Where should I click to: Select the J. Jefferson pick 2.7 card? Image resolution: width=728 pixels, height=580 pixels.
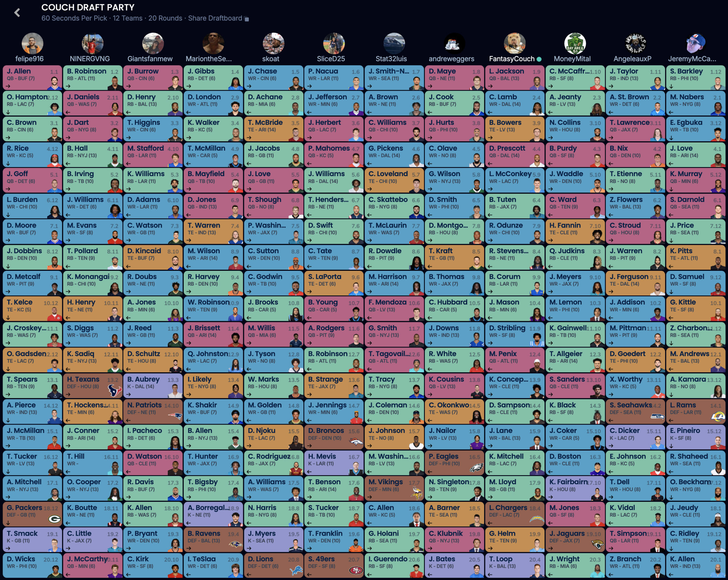(x=334, y=103)
